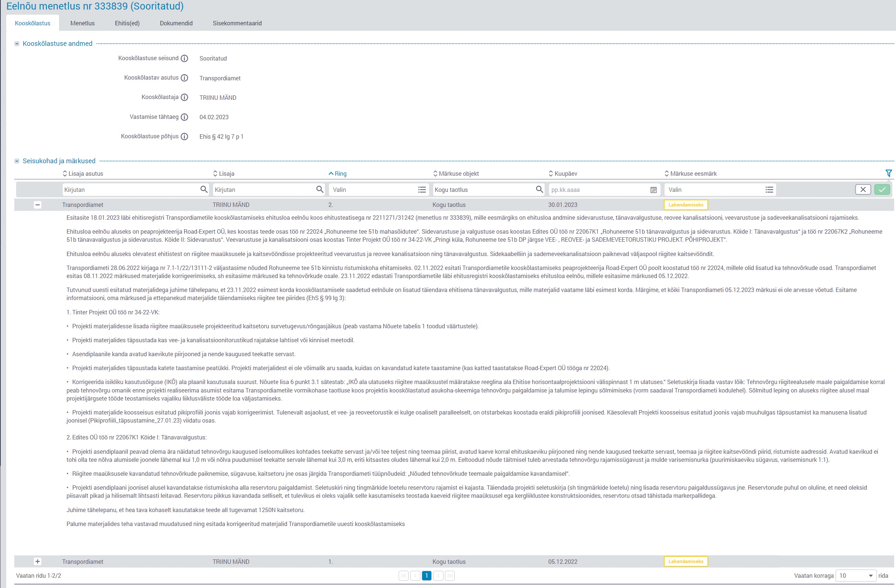Go to previous page of results
Viewport: 896px width, 588px height.
point(415,576)
